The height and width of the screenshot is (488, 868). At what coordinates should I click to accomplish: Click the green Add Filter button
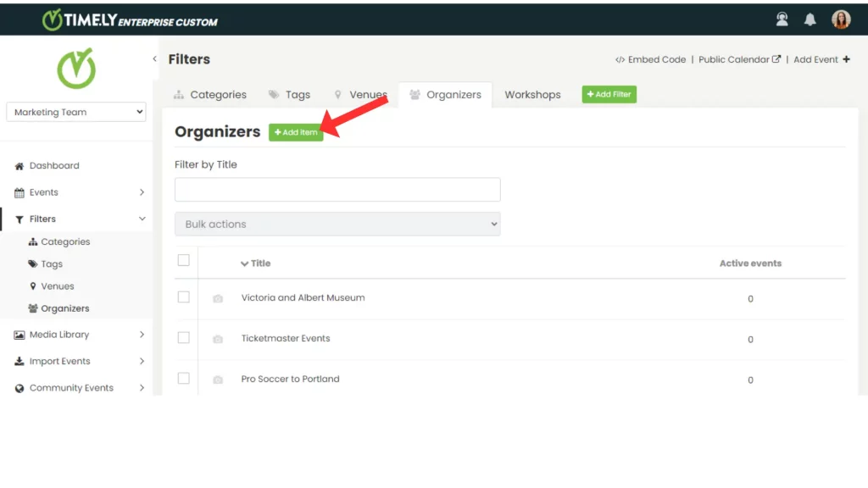click(609, 94)
